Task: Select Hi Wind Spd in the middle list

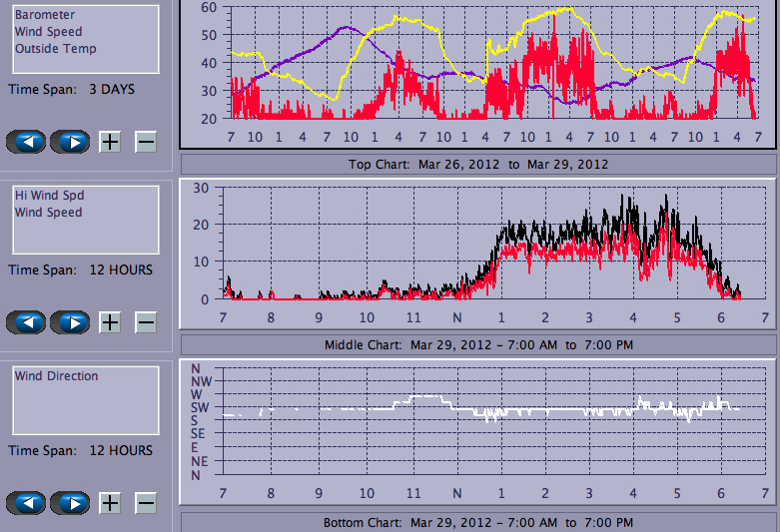Action: point(48,196)
